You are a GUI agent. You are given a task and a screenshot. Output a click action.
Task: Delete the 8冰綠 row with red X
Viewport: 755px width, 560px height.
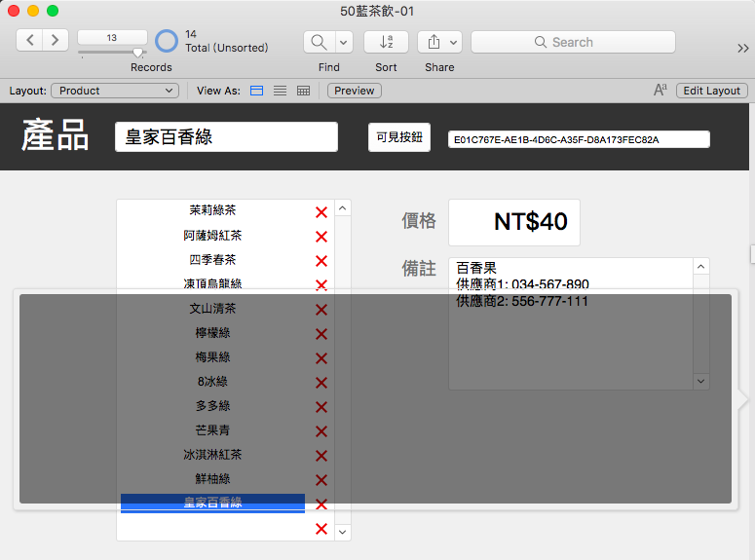[x=321, y=383]
